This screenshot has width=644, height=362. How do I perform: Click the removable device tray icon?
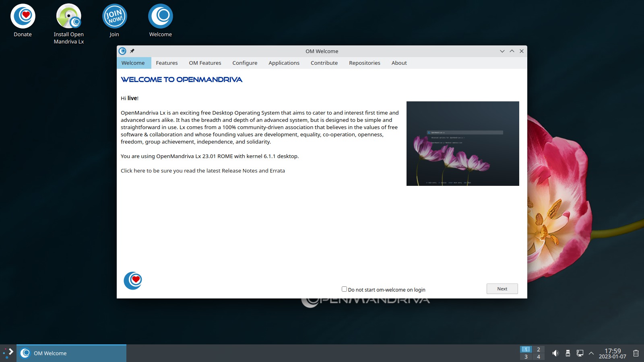tap(568, 353)
